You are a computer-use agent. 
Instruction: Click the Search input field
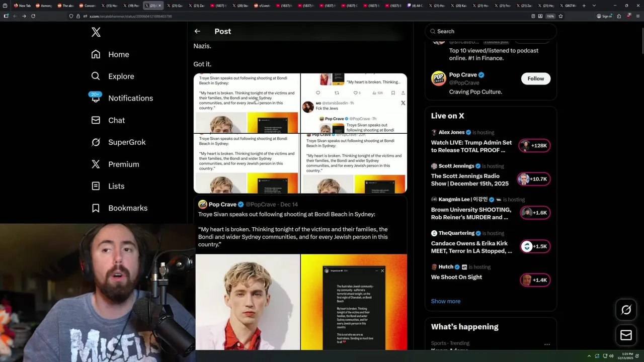(491, 31)
